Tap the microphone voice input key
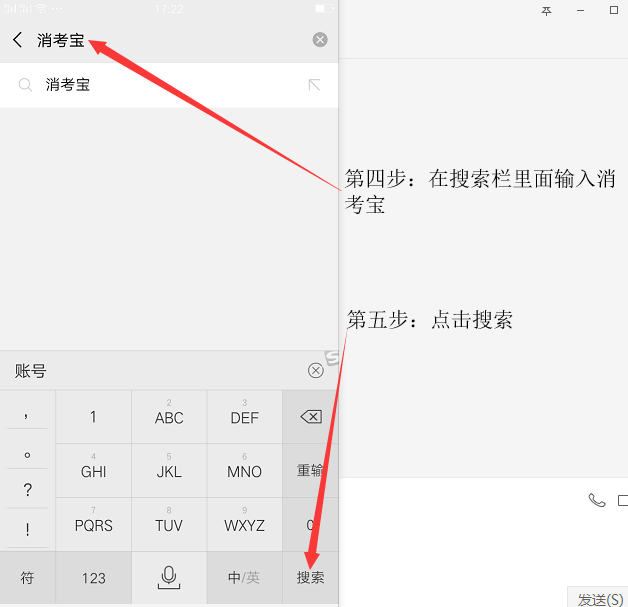 169,578
